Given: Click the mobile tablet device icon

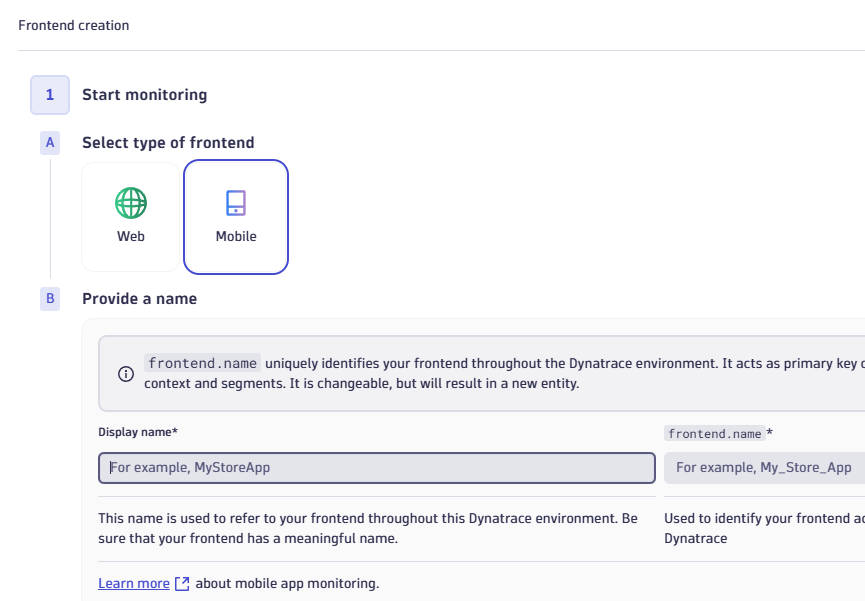Looking at the screenshot, I should click(x=236, y=203).
